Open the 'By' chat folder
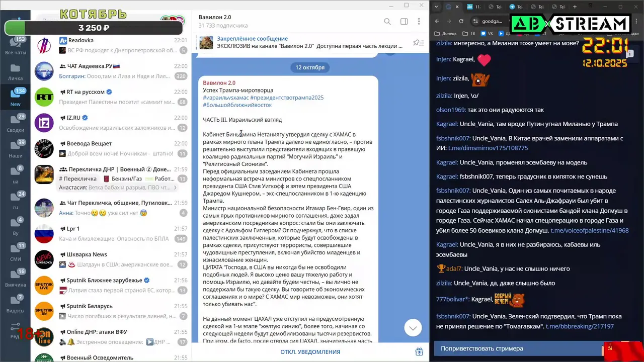Screen dimensions: 644x362 [x=15, y=227]
